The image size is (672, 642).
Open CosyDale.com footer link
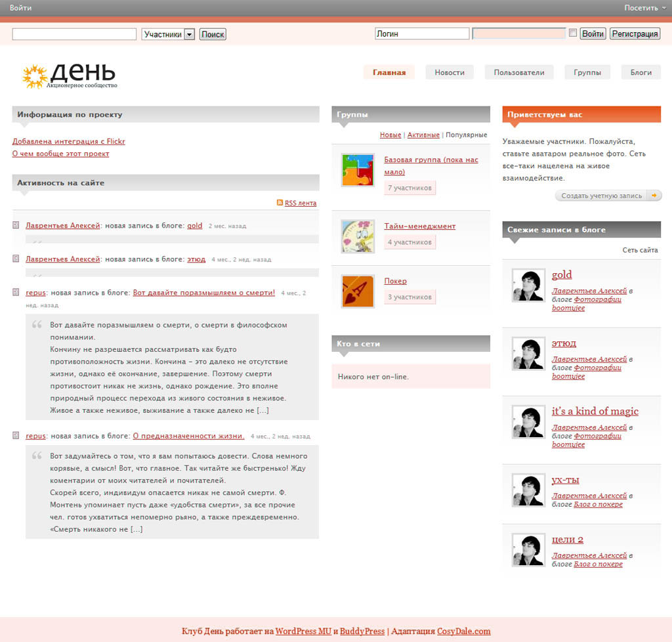click(464, 631)
